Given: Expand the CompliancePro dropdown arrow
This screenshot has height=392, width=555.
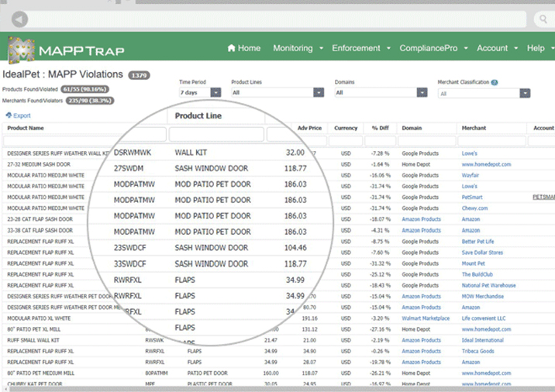Looking at the screenshot, I should pos(466,49).
